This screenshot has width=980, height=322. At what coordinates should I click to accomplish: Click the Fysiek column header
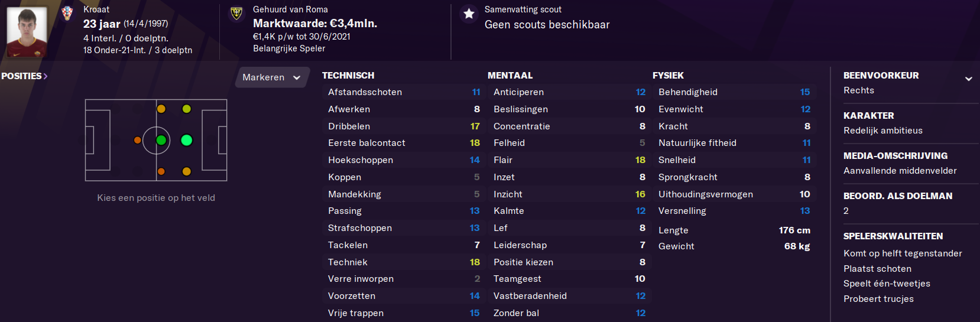coord(668,76)
